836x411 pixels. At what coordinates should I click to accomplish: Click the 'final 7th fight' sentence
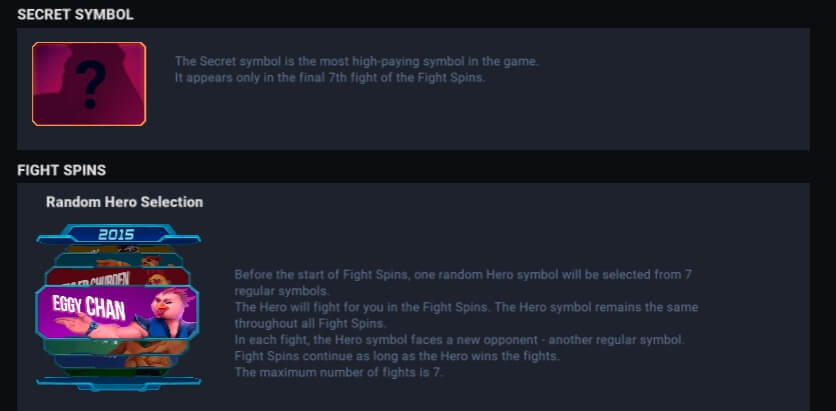tap(330, 78)
